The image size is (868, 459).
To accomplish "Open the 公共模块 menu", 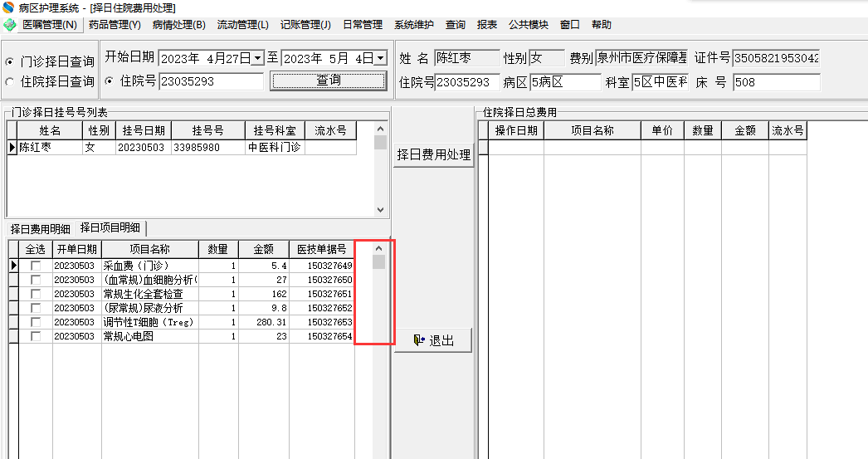I will pos(529,25).
